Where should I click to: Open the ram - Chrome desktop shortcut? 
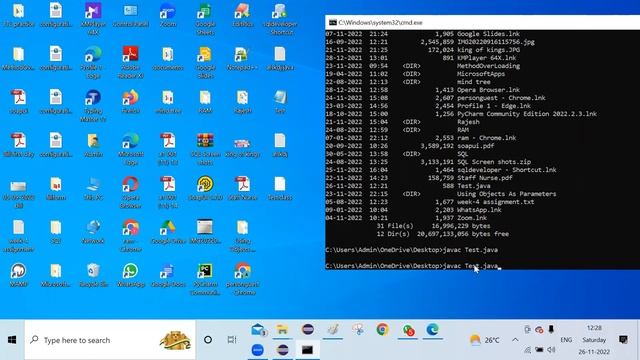(131, 236)
